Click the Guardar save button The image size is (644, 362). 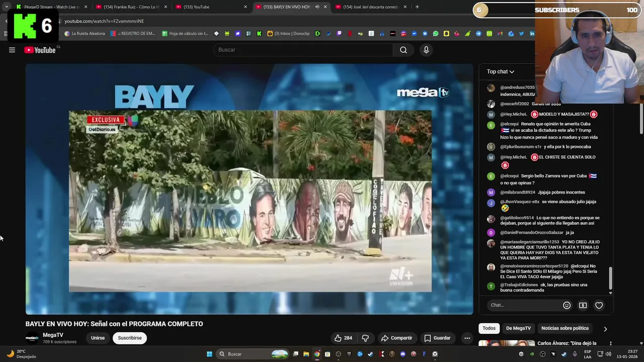(x=437, y=338)
